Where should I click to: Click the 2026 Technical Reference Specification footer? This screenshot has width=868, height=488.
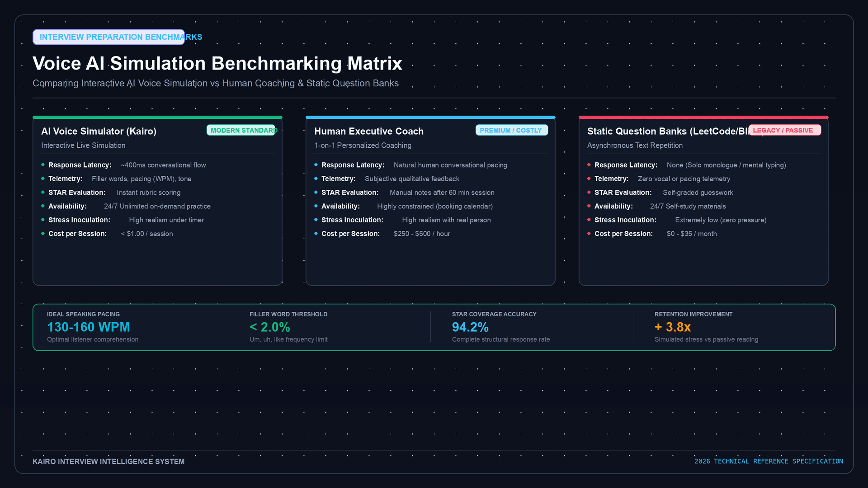[769, 461]
